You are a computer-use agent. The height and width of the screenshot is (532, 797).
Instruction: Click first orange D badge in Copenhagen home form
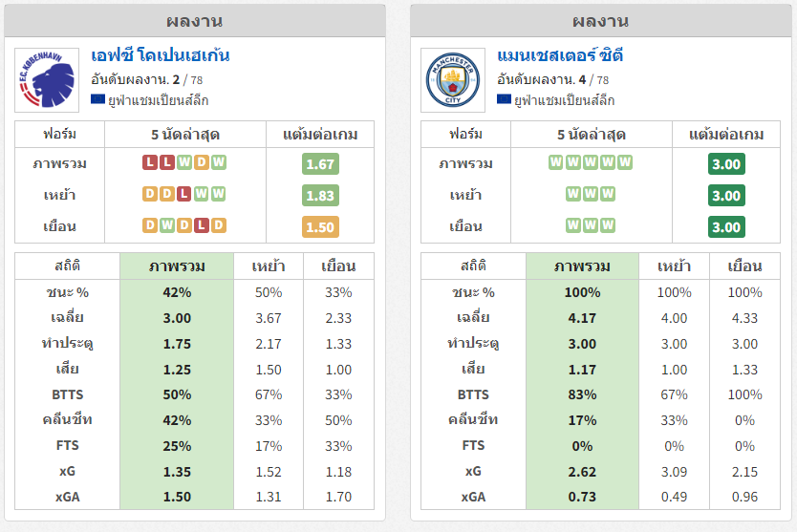pos(149,194)
